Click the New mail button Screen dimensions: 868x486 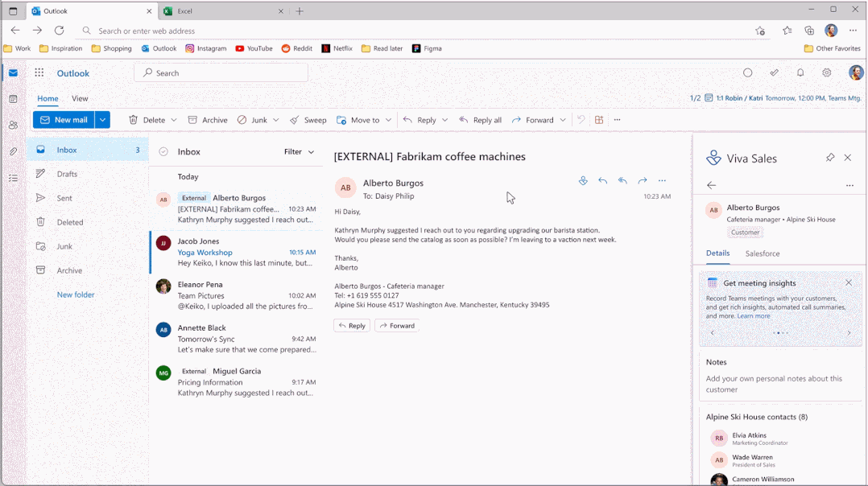64,120
